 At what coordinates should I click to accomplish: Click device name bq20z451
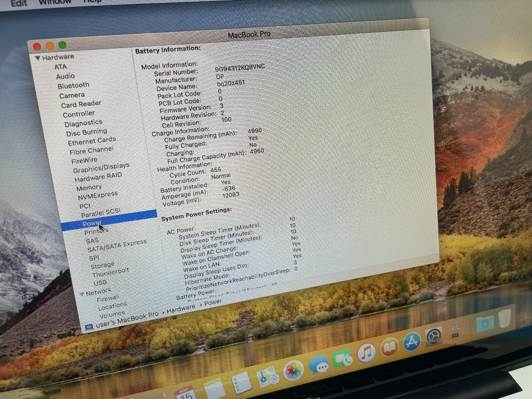[231, 83]
